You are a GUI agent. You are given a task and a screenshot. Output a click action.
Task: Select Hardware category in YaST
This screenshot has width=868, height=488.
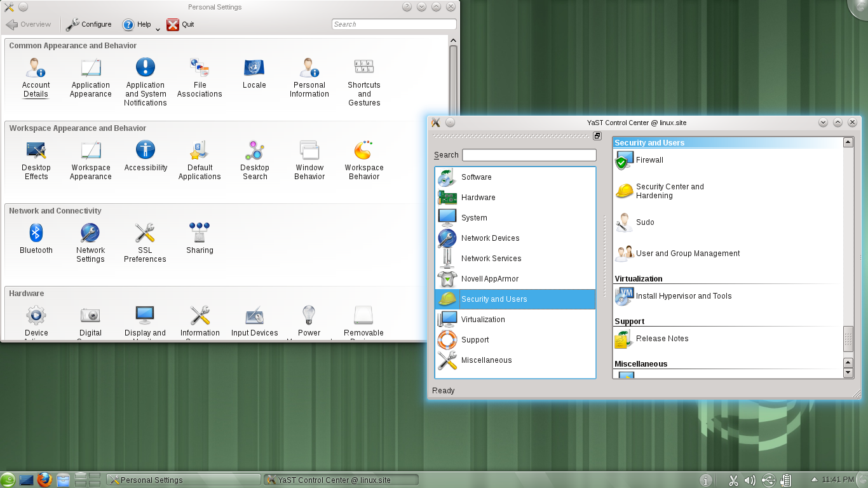(515, 198)
